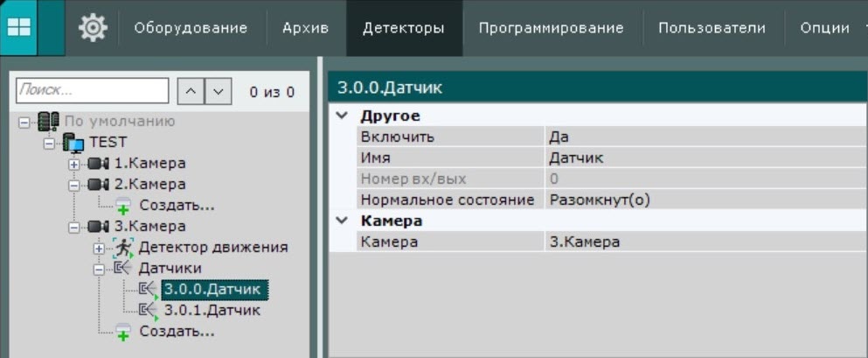The image size is (868, 358).
Task: Click the 3.0.1.Датчик sensor icon
Action: (147, 310)
